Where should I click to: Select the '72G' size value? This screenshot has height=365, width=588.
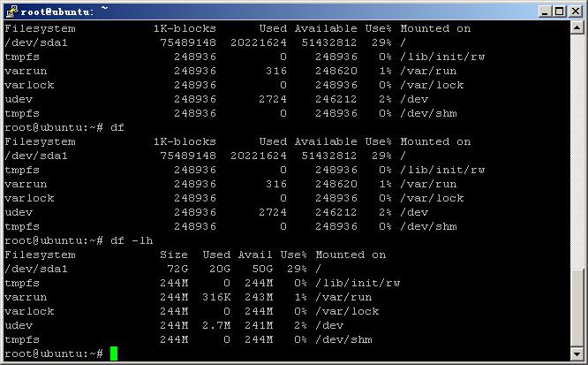(177, 269)
